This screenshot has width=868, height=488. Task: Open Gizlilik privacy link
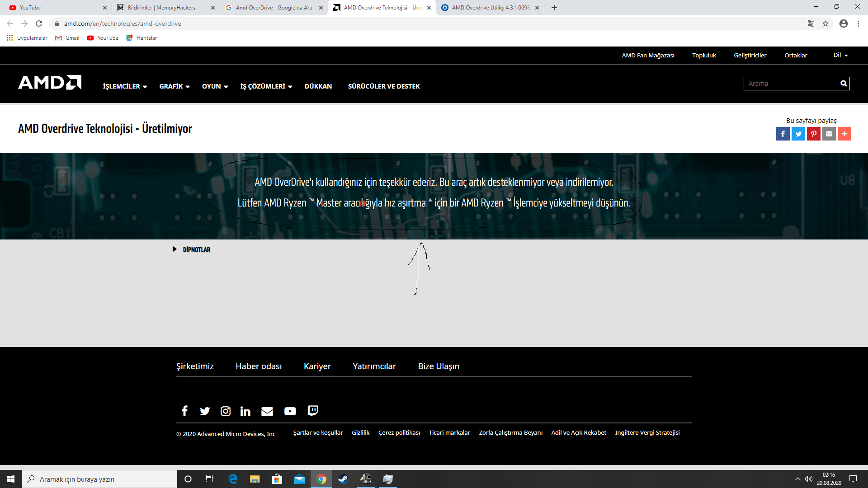(360, 433)
